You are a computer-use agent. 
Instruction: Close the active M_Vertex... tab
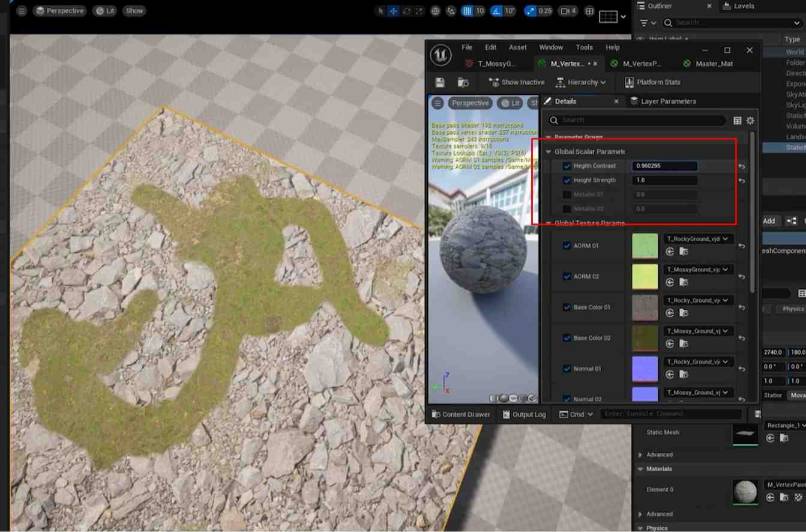point(595,64)
